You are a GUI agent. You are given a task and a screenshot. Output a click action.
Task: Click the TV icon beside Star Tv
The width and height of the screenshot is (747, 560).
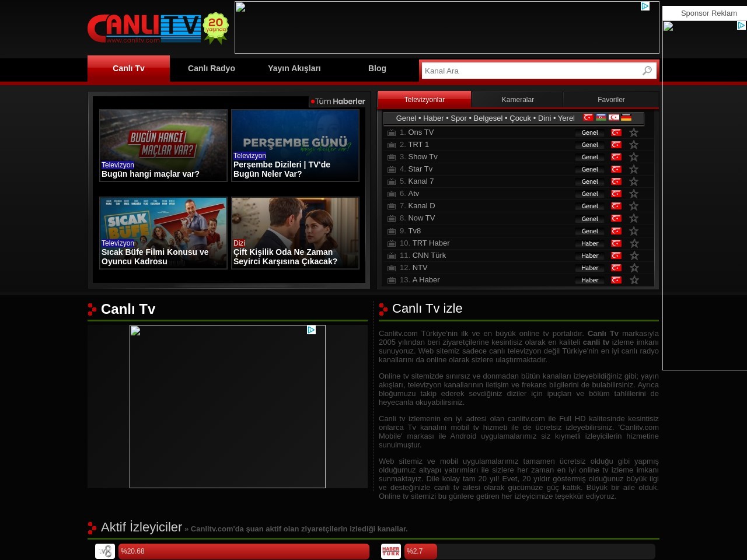(x=392, y=170)
